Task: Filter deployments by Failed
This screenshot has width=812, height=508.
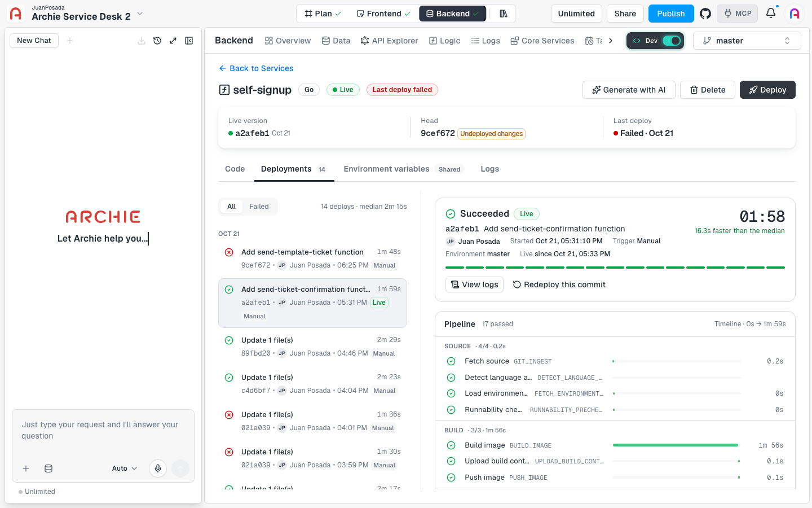Action: coord(259,207)
